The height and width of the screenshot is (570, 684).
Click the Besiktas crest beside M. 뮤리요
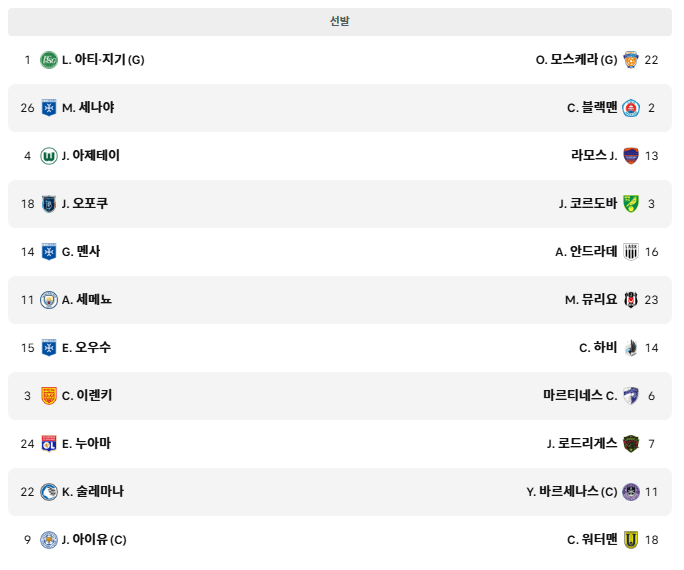coord(631,300)
